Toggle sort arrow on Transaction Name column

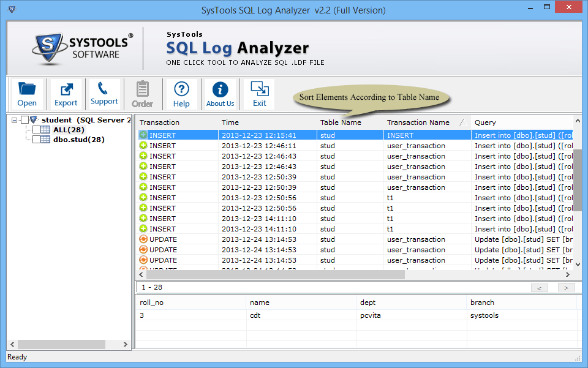[463, 122]
